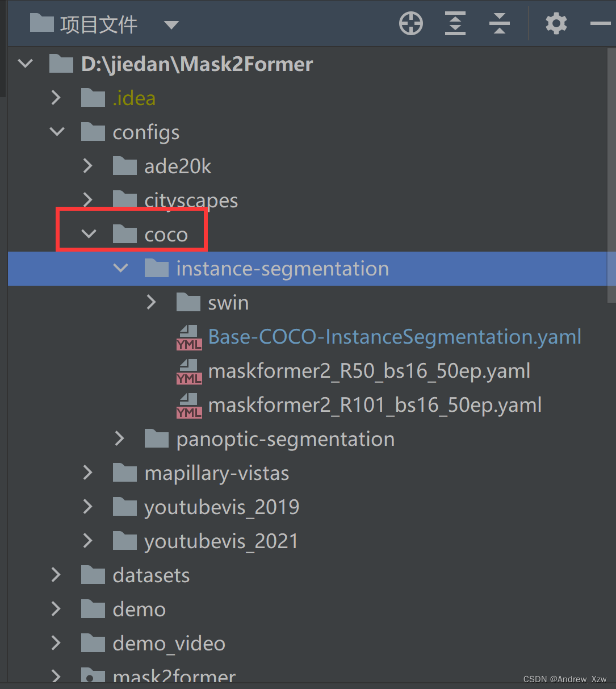Click the Collapse All icon in the toolbar

click(x=499, y=23)
